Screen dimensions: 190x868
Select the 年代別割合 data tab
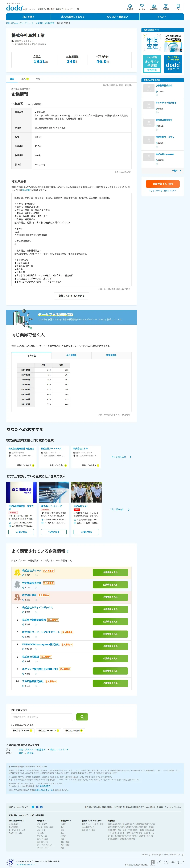click(71, 356)
